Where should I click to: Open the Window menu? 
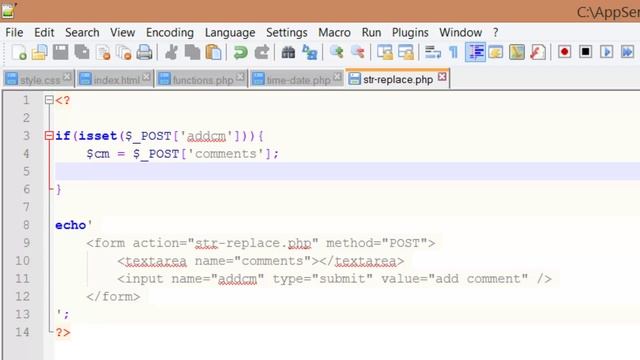460,32
